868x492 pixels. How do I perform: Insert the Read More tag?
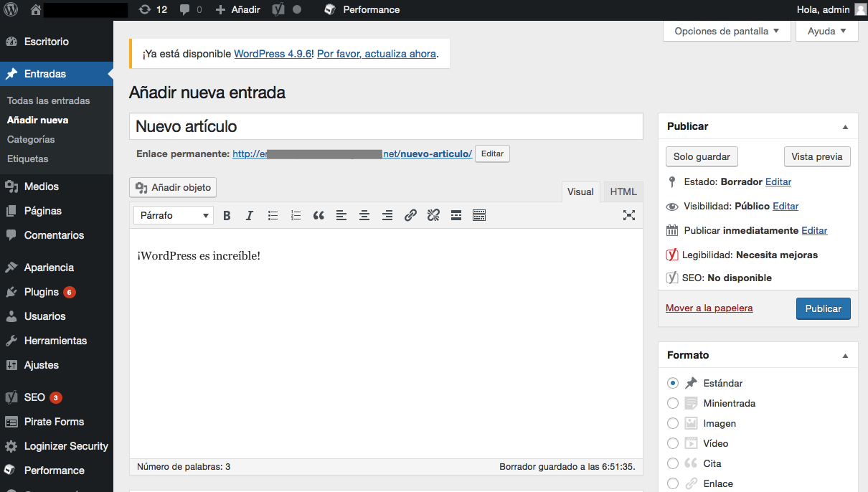click(456, 214)
